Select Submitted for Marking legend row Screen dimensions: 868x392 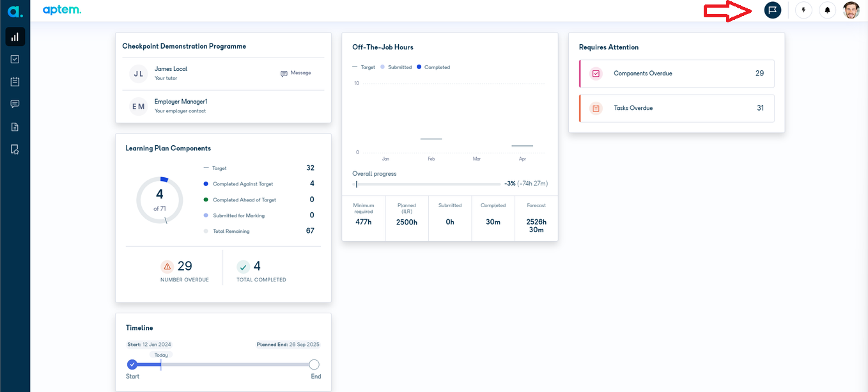[x=259, y=216]
